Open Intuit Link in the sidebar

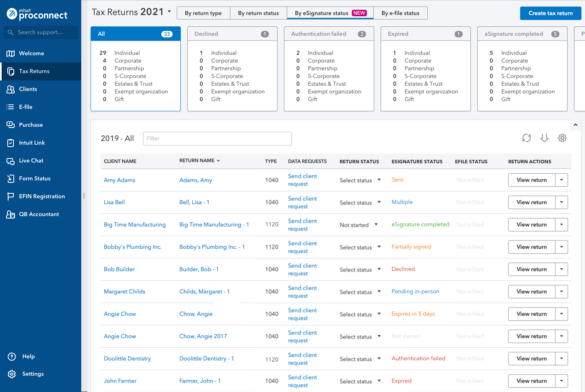32,143
